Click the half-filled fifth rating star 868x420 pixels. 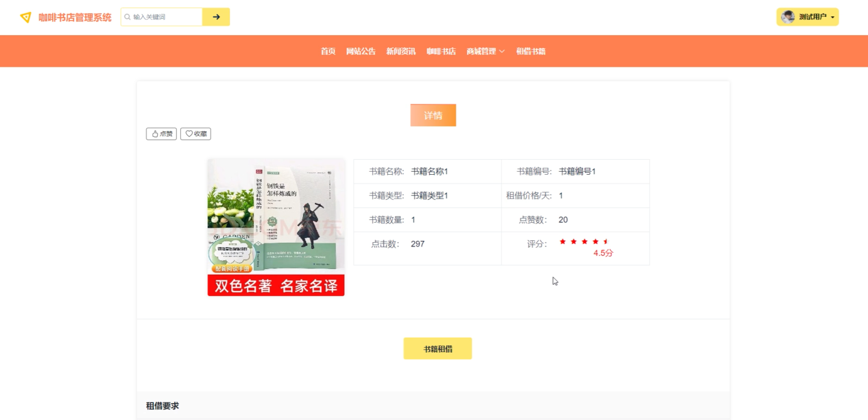pos(606,241)
